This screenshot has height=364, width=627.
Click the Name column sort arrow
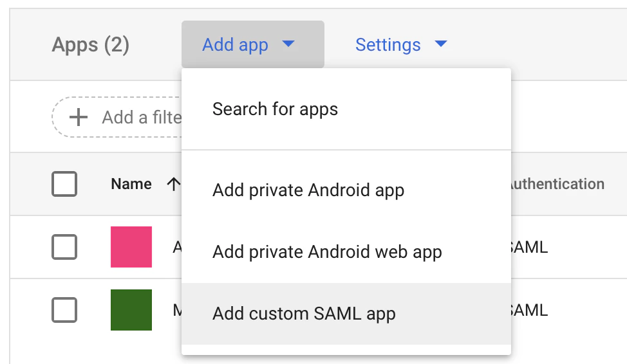point(174,184)
